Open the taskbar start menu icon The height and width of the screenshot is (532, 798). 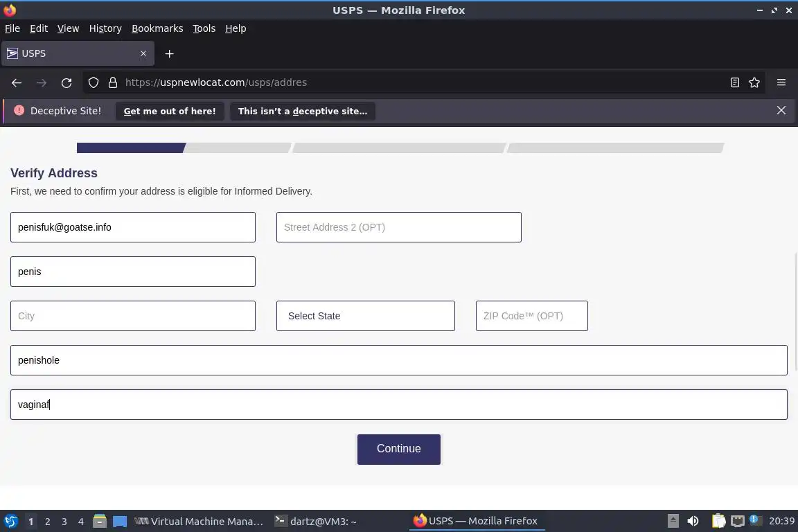pyautogui.click(x=10, y=521)
